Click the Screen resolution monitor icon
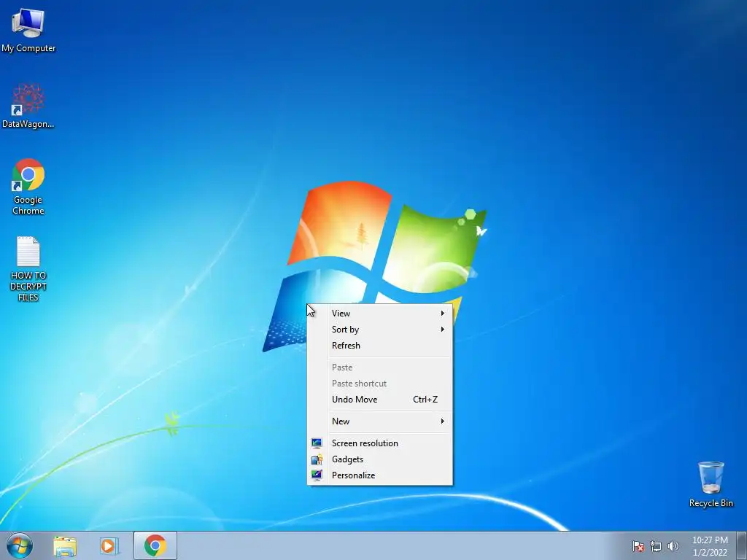The width and height of the screenshot is (747, 560). click(317, 443)
